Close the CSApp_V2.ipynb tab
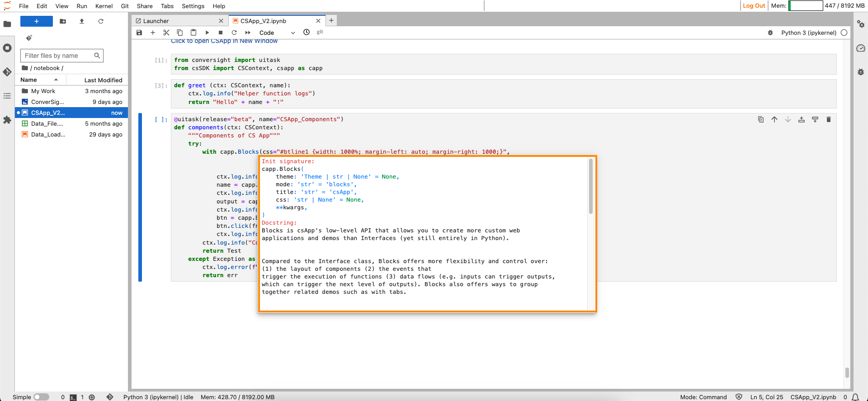Image resolution: width=868 pixels, height=401 pixels. point(318,21)
